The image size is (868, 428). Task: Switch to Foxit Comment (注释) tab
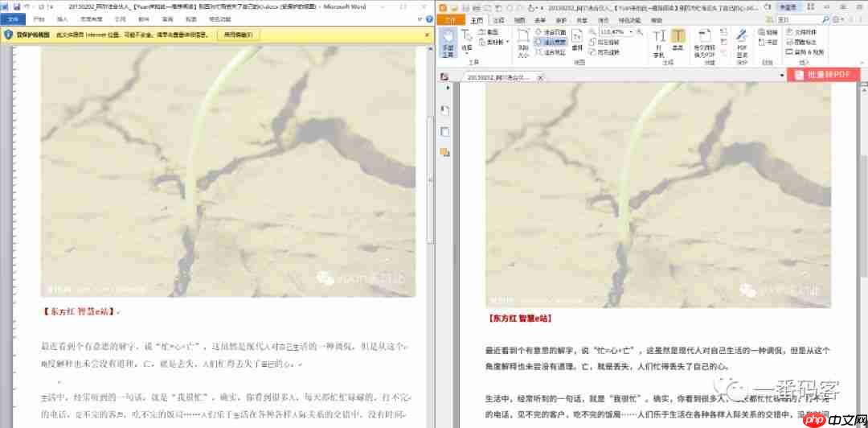pos(499,20)
